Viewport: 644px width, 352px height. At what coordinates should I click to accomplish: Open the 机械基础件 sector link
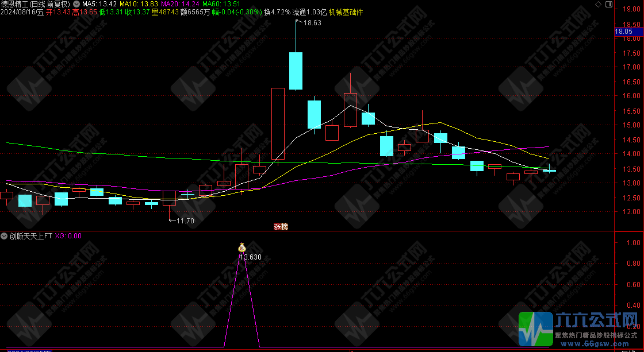345,11
